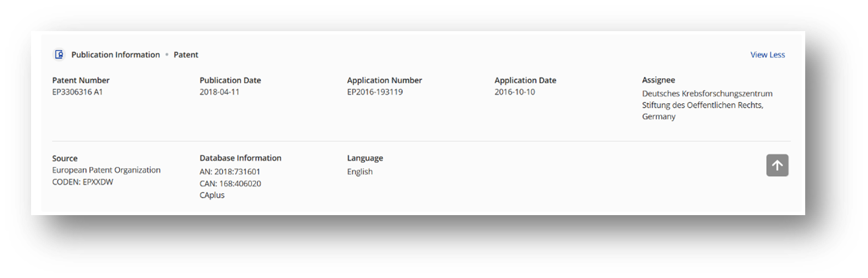Click patent number EP3306316 A1

[x=77, y=92]
